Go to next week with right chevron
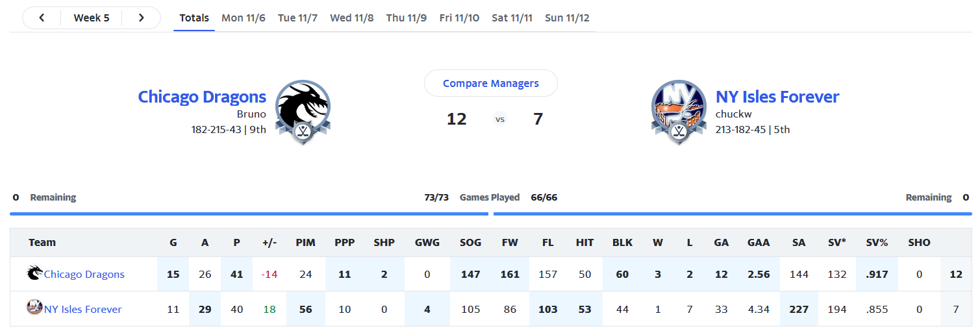This screenshot has height=333, width=980. click(142, 18)
